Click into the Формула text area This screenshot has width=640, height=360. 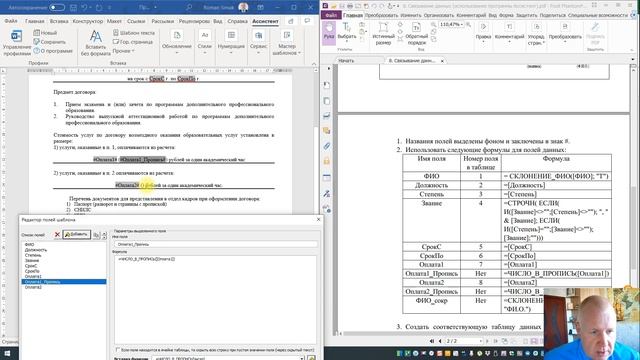tap(216, 300)
